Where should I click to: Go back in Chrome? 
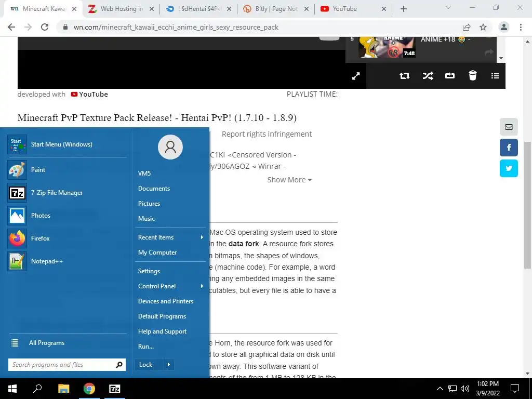pos(11,27)
